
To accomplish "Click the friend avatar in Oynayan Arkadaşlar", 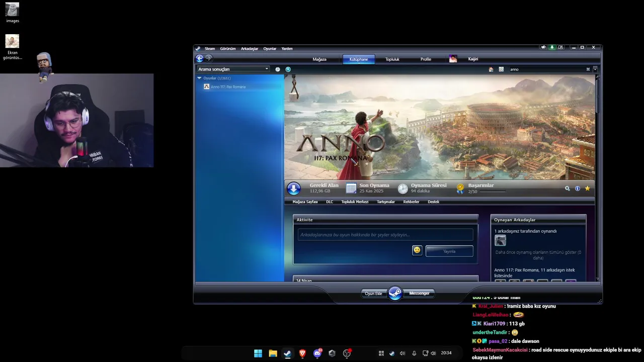I will 500,241.
